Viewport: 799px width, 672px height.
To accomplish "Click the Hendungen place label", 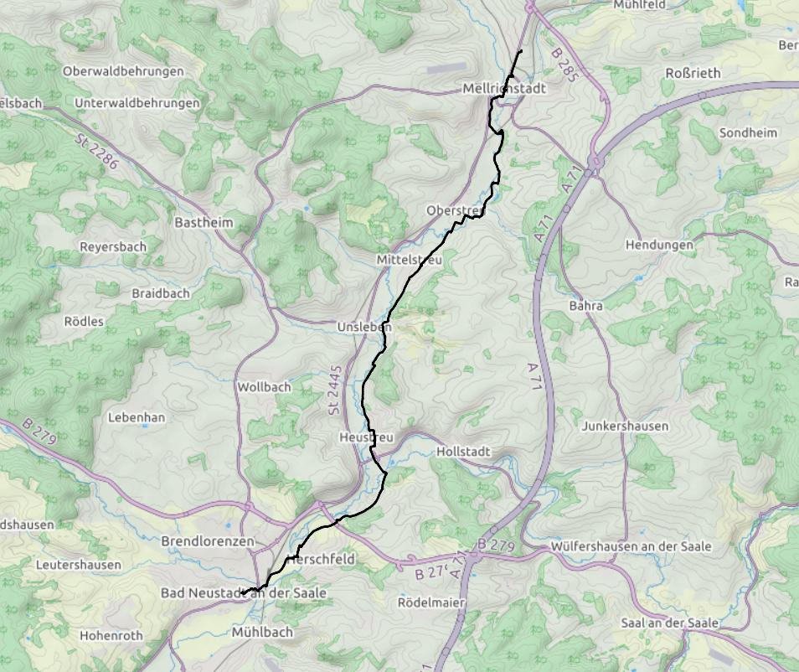I will (659, 246).
